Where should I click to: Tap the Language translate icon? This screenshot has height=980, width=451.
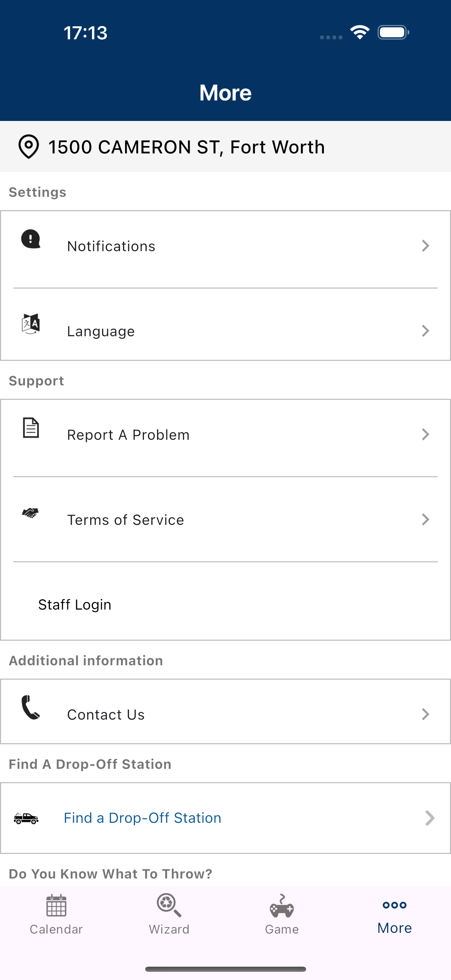[x=31, y=324]
